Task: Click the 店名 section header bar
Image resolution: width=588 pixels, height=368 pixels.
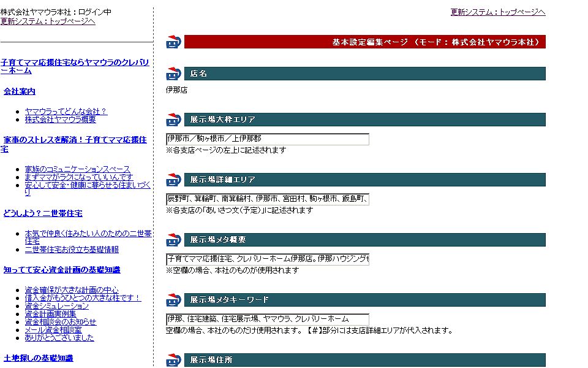Action: [365, 74]
